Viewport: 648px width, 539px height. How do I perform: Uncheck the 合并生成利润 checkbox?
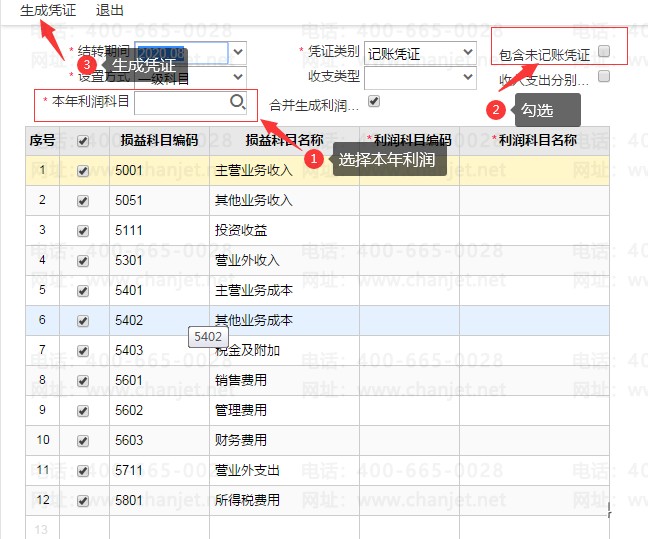(x=374, y=101)
